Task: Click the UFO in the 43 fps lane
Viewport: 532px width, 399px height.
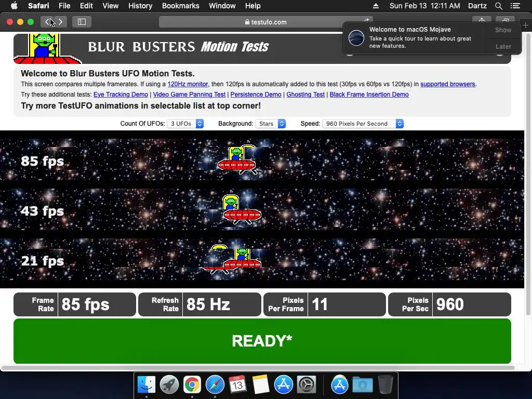Action: [241, 209]
